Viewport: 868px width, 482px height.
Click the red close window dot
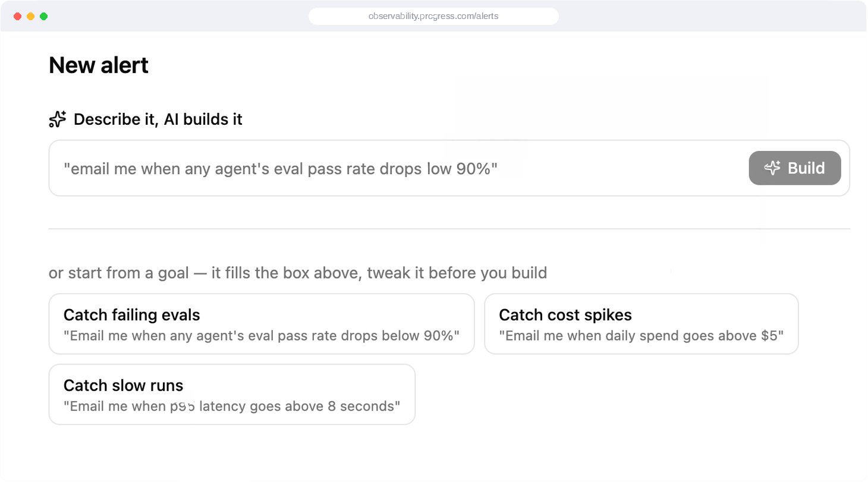(x=17, y=17)
